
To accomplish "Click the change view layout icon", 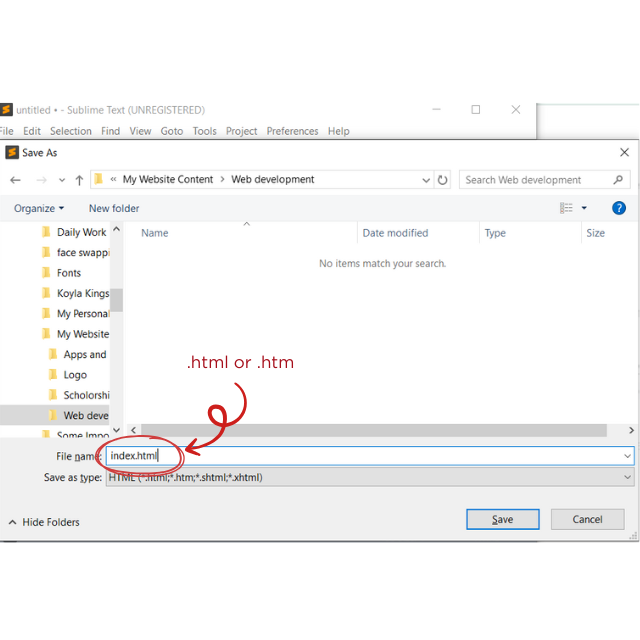I will [x=566, y=208].
